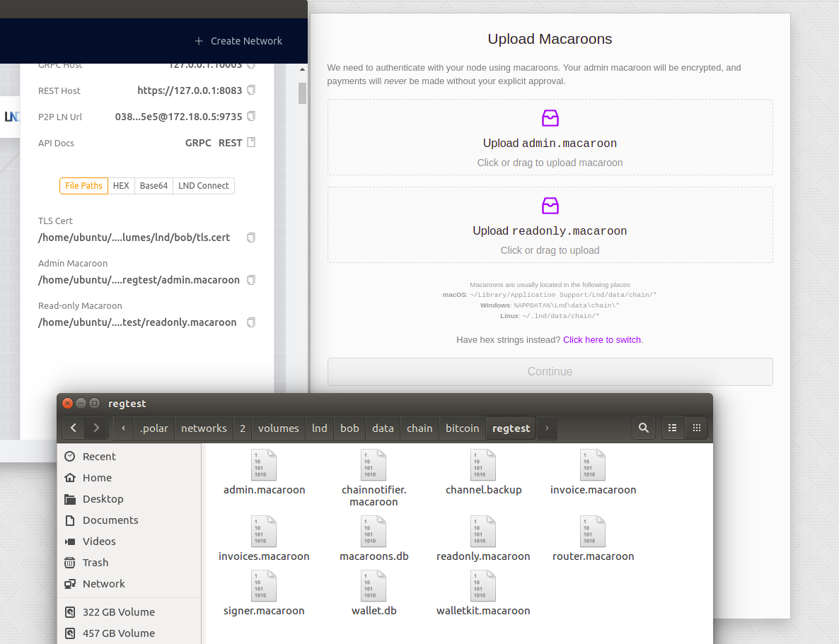Select the invoice.macaroon file
This screenshot has width=839, height=644.
click(594, 473)
